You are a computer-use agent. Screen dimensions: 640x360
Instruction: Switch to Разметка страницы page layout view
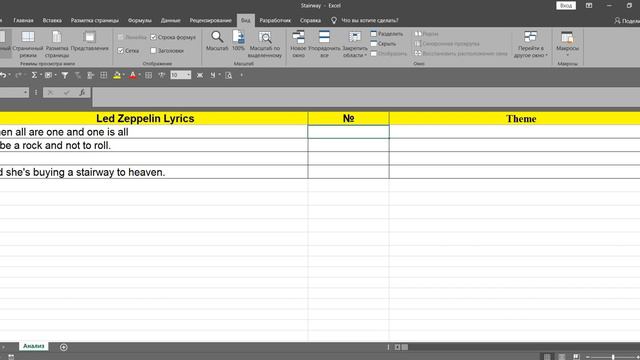57,44
